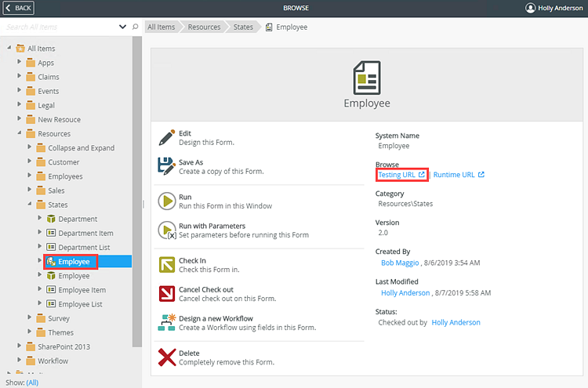Click the Design a new Workflow icon

tap(166, 323)
